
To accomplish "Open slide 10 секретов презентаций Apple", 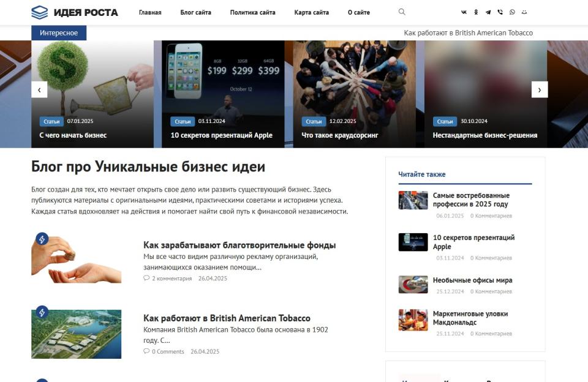I will 222,135.
